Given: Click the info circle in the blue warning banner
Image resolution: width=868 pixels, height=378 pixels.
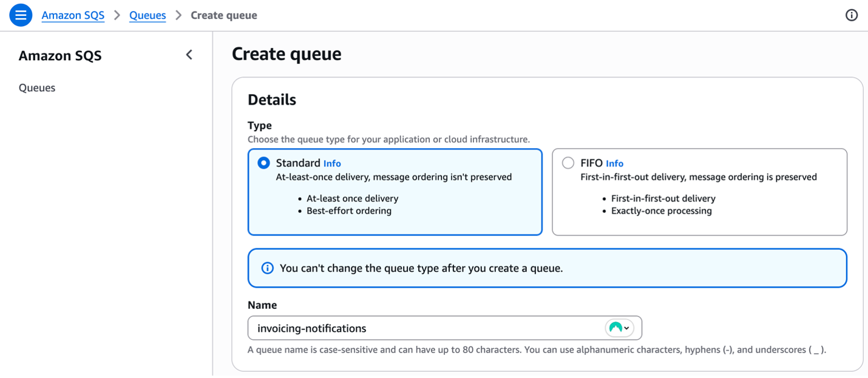Looking at the screenshot, I should (267, 268).
